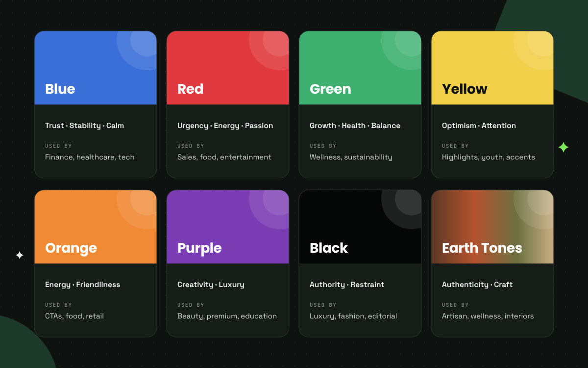Click the "USED BY" label in Yellow card
Image resolution: width=588 pixels, height=368 pixels.
coord(455,146)
